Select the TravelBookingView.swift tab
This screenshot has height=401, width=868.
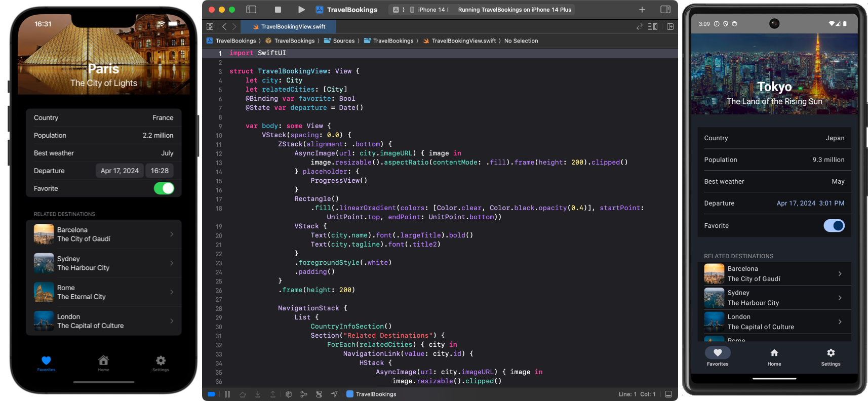point(289,27)
